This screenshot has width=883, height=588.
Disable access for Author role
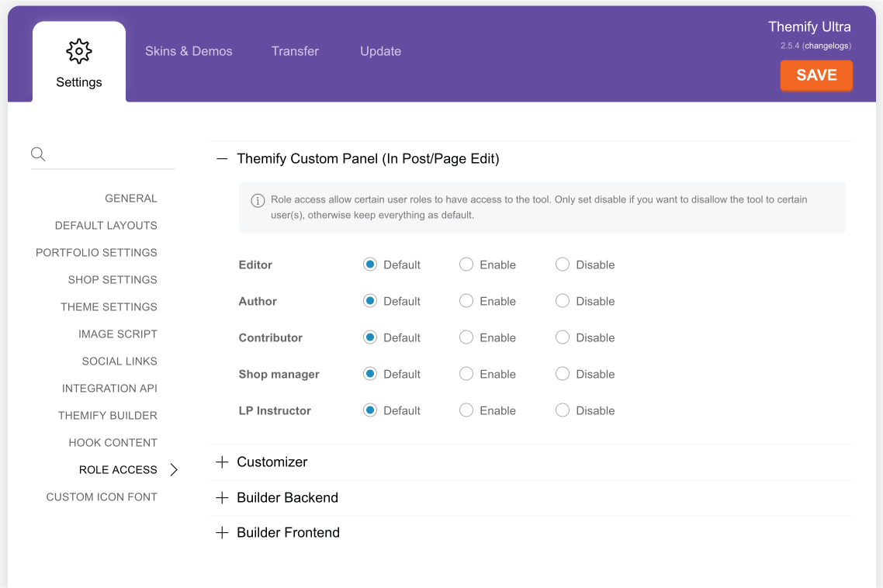(x=563, y=301)
